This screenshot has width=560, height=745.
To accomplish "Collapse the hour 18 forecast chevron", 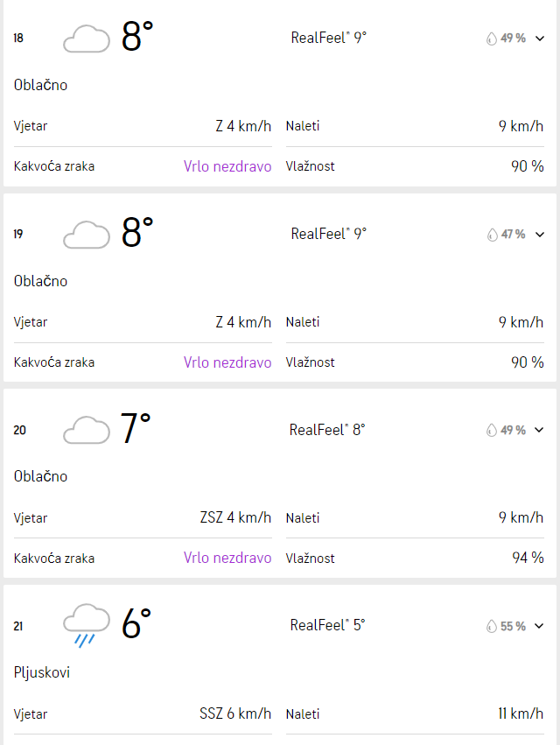I will click(540, 39).
